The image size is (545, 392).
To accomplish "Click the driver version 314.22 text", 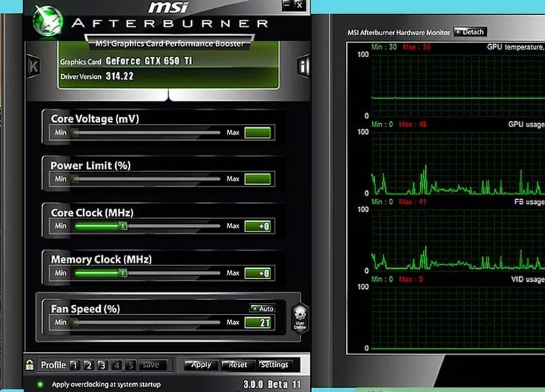I will 120,76.
